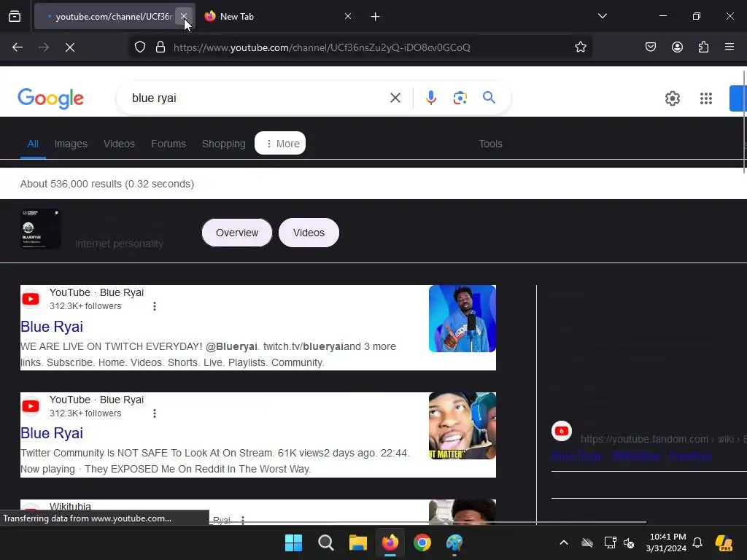
Task: Start voice search with microphone
Action: pos(430,98)
